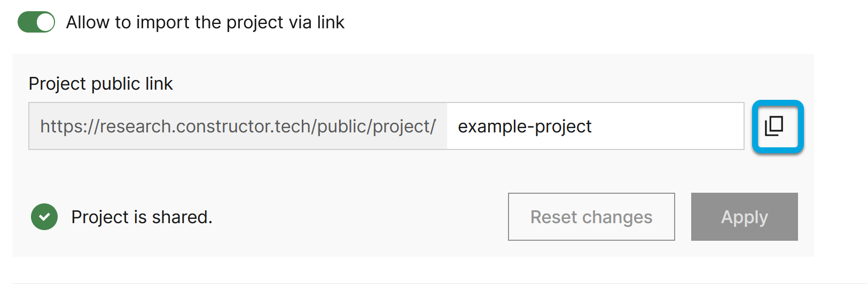This screenshot has width=868, height=284.
Task: Click the word 'link' in the toggle label
Action: click(x=331, y=22)
